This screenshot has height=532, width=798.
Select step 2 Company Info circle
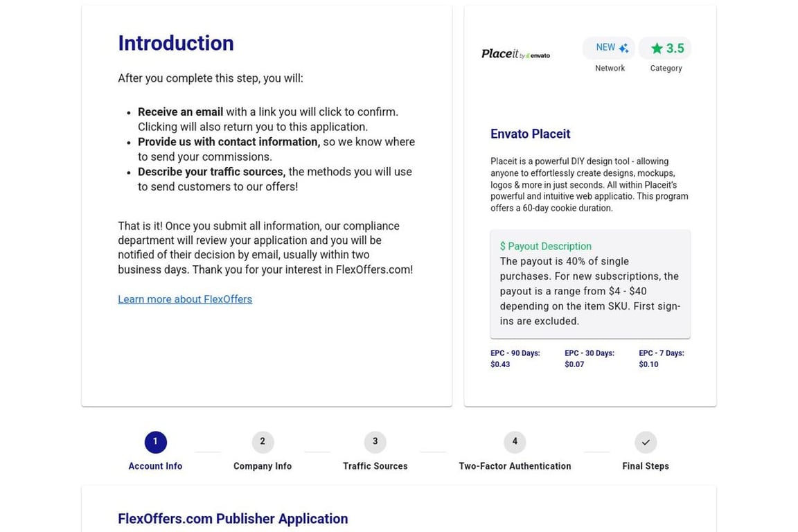click(263, 442)
